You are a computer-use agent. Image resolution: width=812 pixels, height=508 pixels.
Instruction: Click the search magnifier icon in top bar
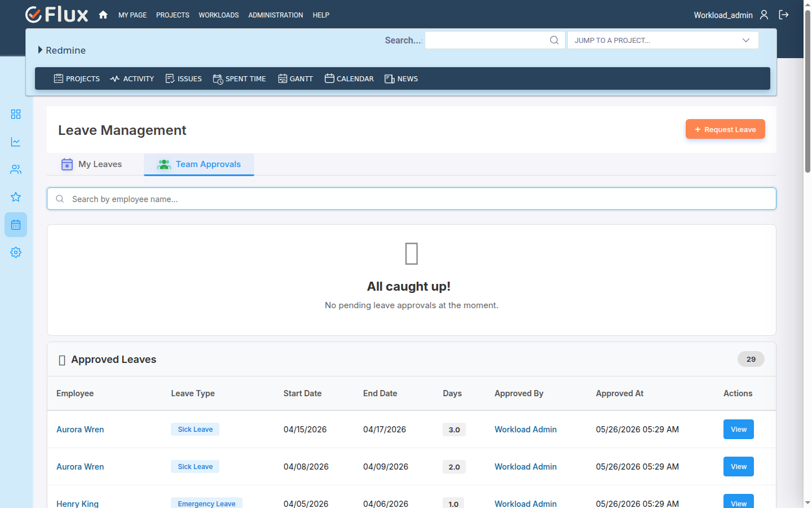(x=554, y=40)
